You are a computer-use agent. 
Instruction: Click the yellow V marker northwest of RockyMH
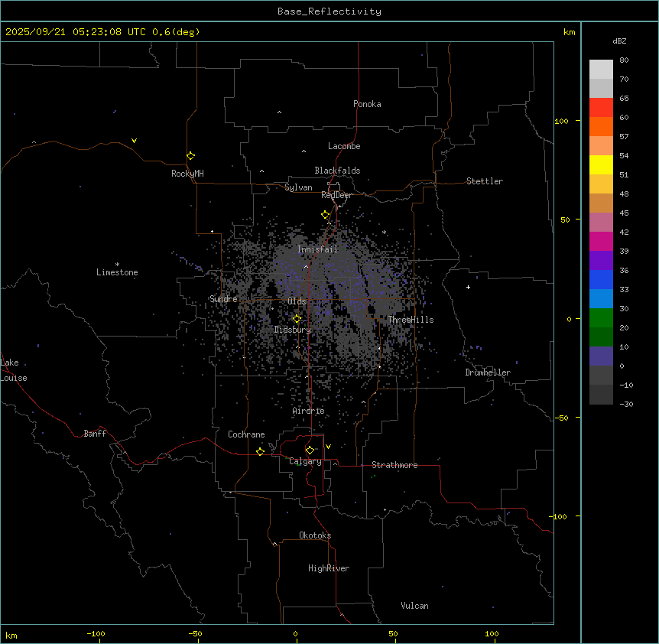click(135, 141)
